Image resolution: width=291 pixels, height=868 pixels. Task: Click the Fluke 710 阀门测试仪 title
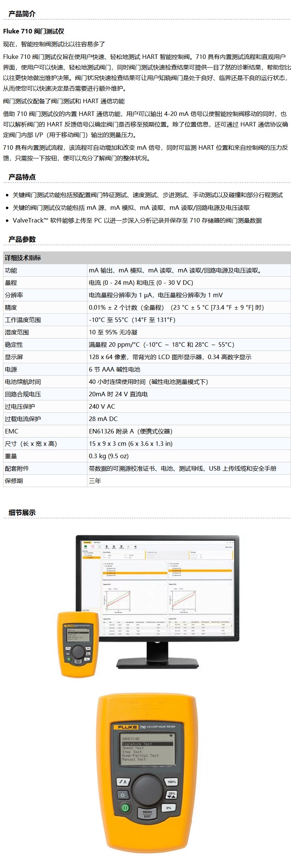pyautogui.click(x=34, y=32)
